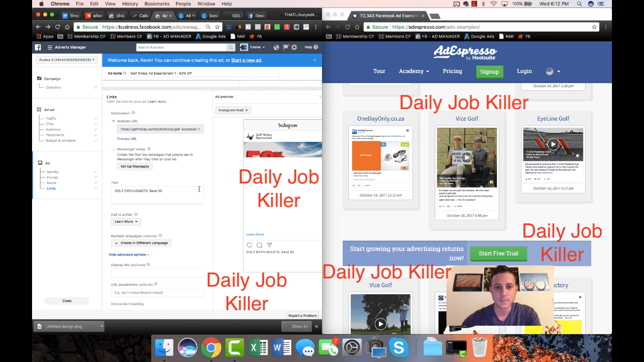This screenshot has height=362, width=644.
Task: Select Budget & schedule in Ad set tree
Action: coord(60,140)
